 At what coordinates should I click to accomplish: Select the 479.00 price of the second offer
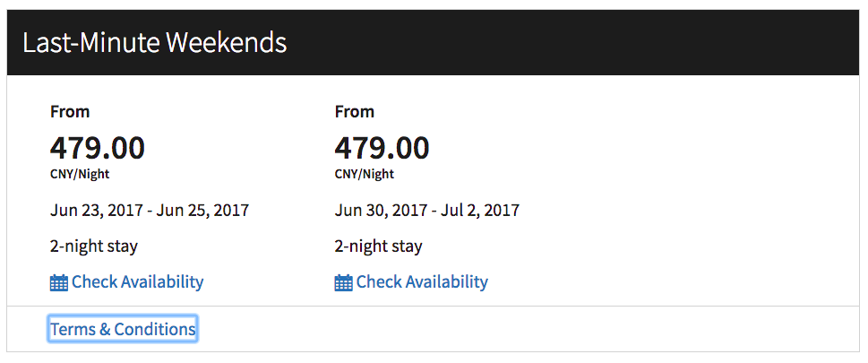point(382,148)
